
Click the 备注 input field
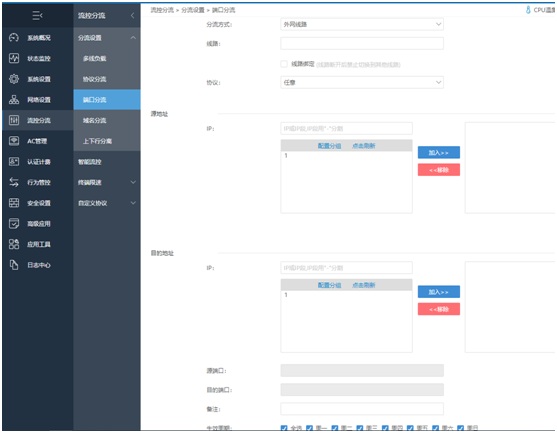pos(362,409)
